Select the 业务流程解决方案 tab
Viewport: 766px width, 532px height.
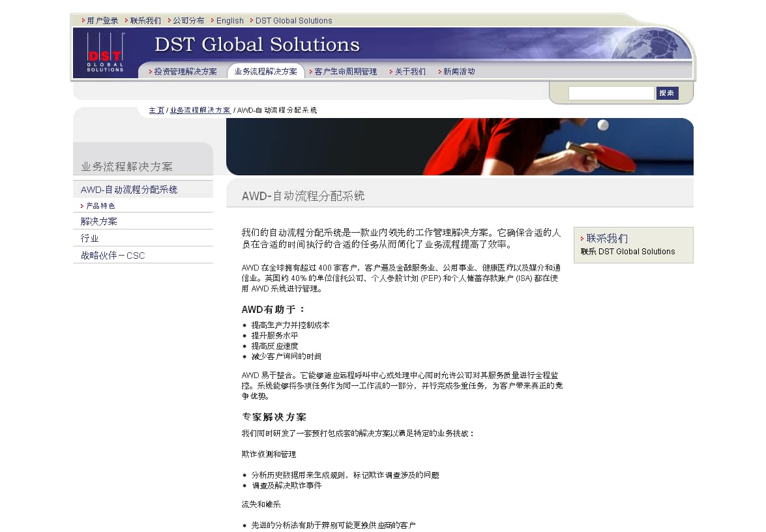(265, 72)
